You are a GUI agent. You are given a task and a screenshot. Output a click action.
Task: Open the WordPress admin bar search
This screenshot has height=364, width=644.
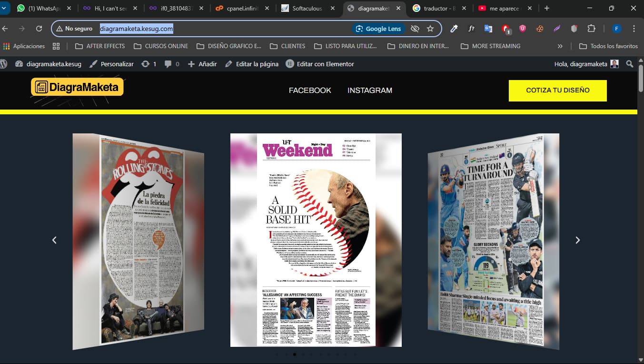tap(630, 64)
